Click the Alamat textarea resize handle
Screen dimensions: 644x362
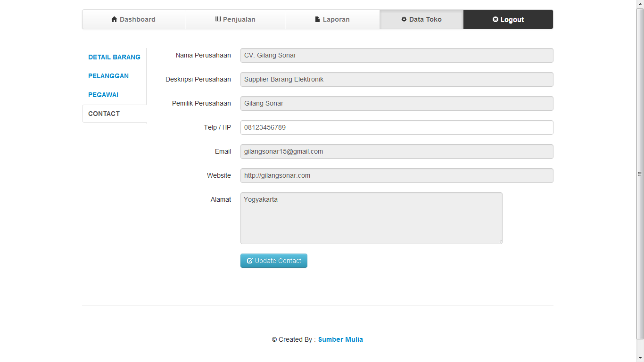500,241
